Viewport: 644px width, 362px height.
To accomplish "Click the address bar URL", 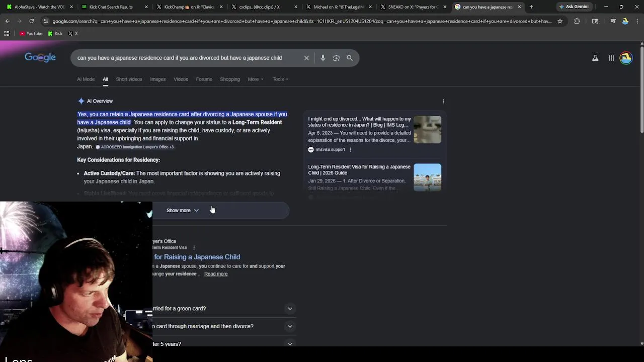I will (x=302, y=21).
